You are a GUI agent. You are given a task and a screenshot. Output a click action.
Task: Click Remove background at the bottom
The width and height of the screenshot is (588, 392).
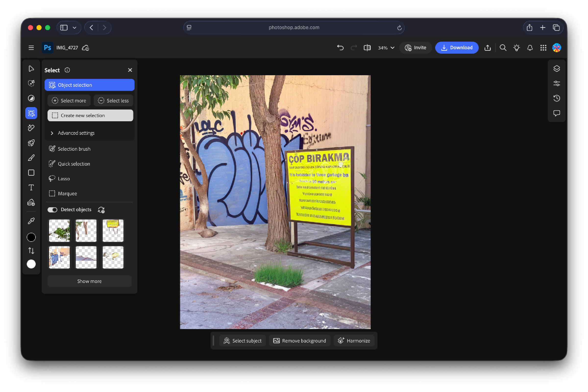click(x=299, y=341)
